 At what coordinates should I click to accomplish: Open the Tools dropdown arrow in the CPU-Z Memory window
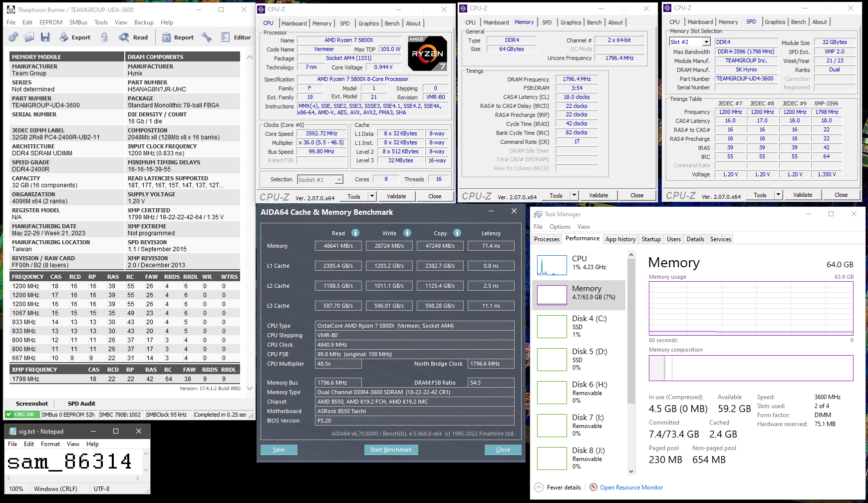[574, 195]
